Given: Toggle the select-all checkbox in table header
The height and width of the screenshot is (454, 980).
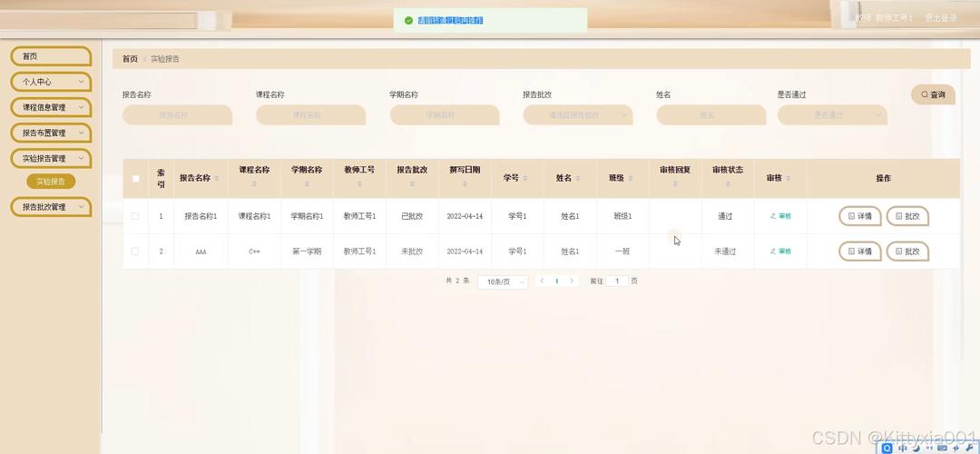Looking at the screenshot, I should tap(135, 178).
